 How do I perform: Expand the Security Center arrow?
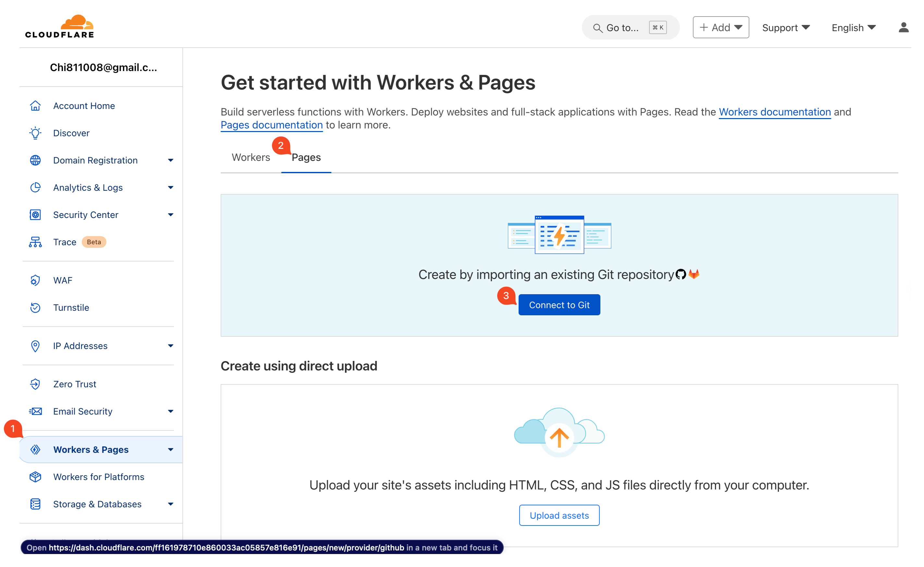(x=171, y=215)
